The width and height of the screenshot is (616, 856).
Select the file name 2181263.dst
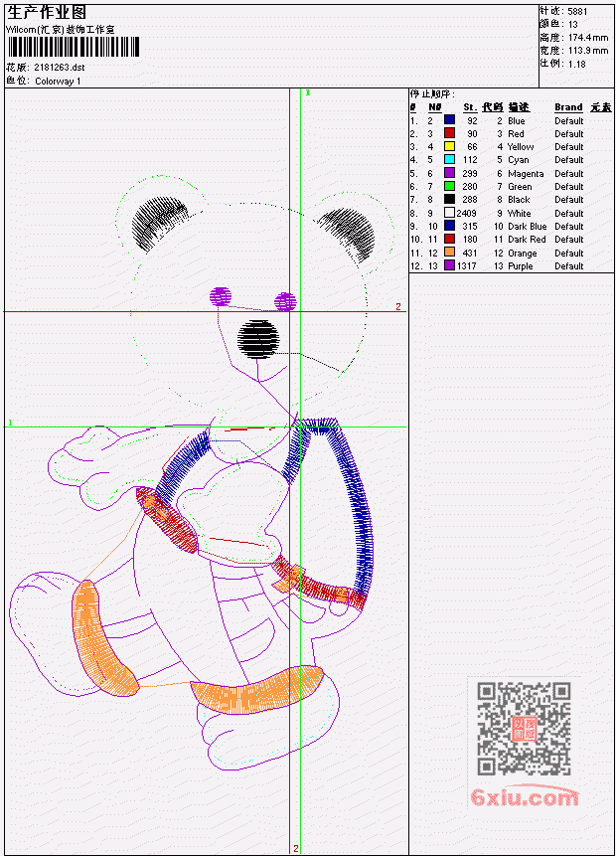(59, 68)
